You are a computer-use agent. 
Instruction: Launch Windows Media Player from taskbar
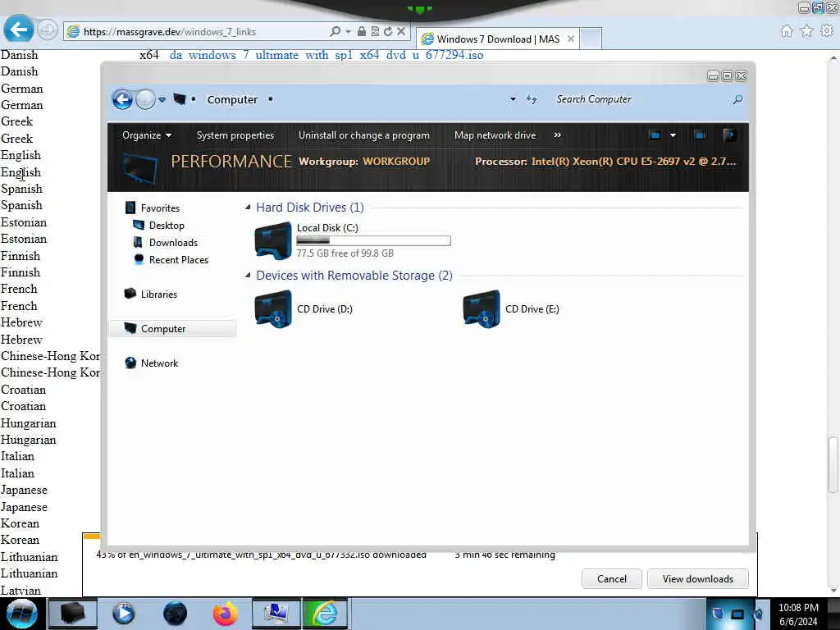click(x=123, y=614)
